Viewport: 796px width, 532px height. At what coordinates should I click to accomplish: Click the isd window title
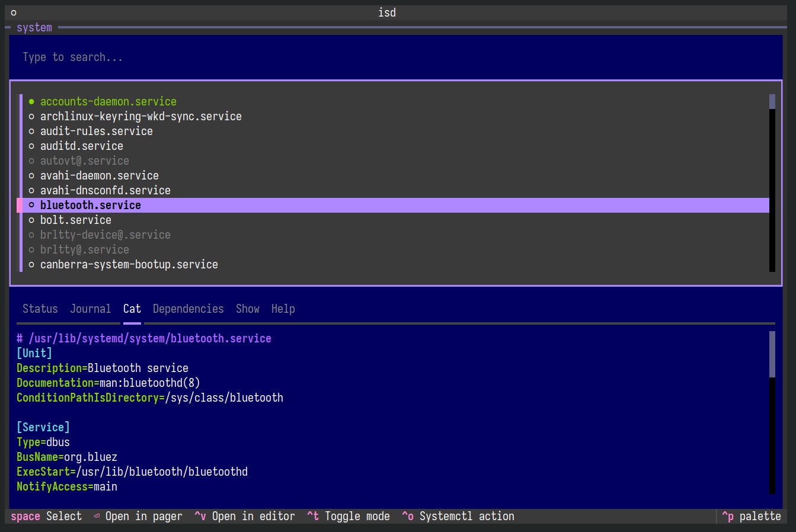pos(387,12)
